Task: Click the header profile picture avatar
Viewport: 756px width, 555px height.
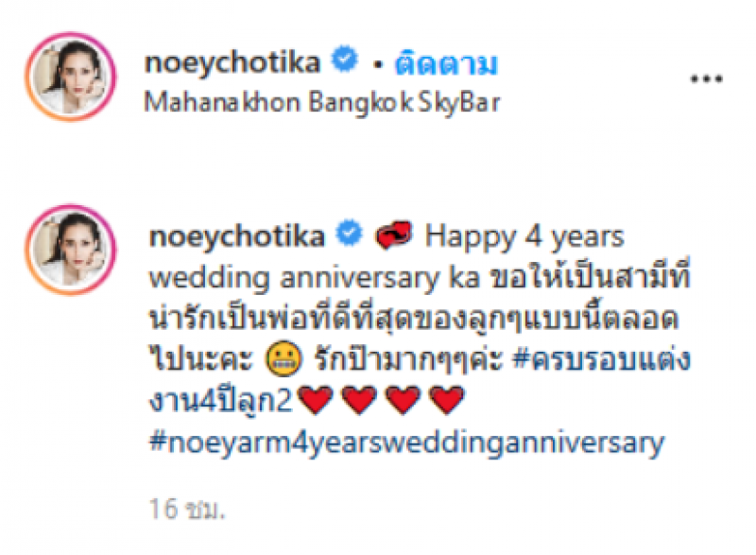Action: pyautogui.click(x=71, y=77)
